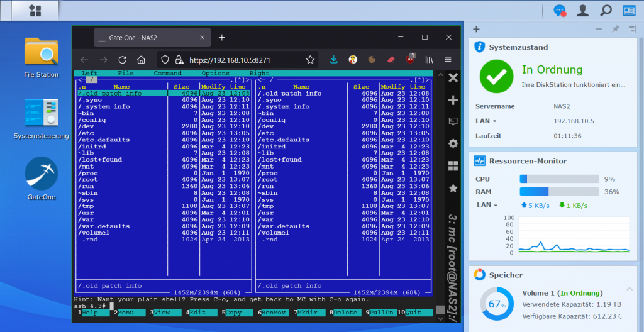Open DSM search magnifier
This screenshot has height=332, width=644.
pos(606,10)
